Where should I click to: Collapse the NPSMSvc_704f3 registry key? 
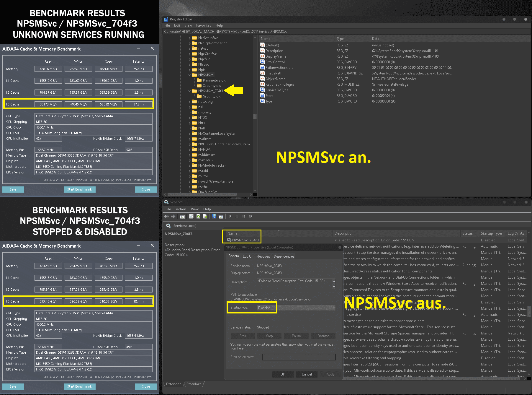(189, 91)
